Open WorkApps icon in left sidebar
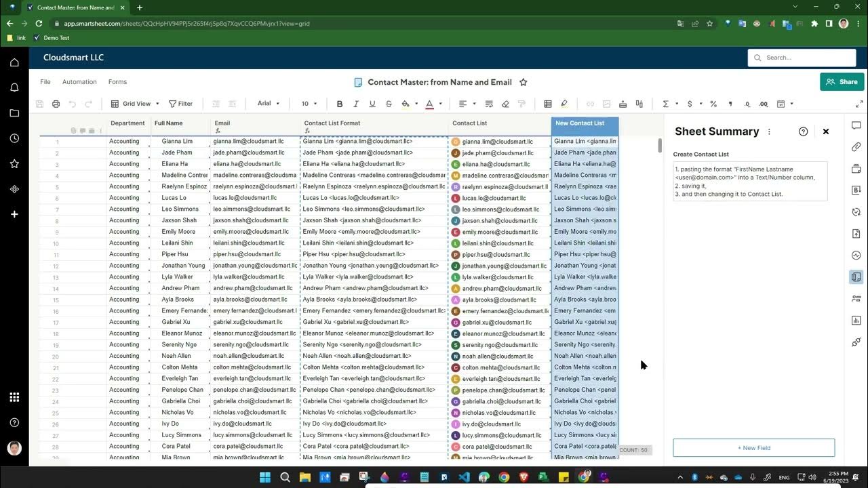868x488 pixels. pyautogui.click(x=14, y=189)
